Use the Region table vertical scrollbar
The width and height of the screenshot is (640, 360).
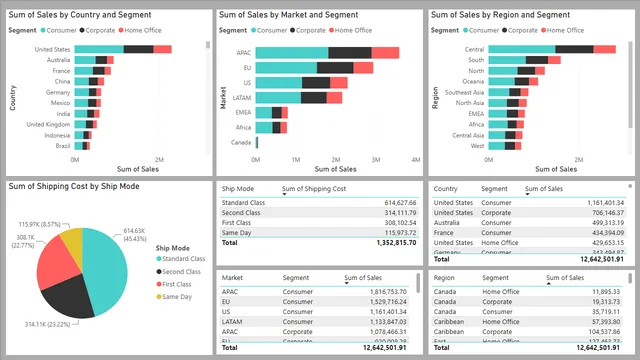[x=630, y=278]
